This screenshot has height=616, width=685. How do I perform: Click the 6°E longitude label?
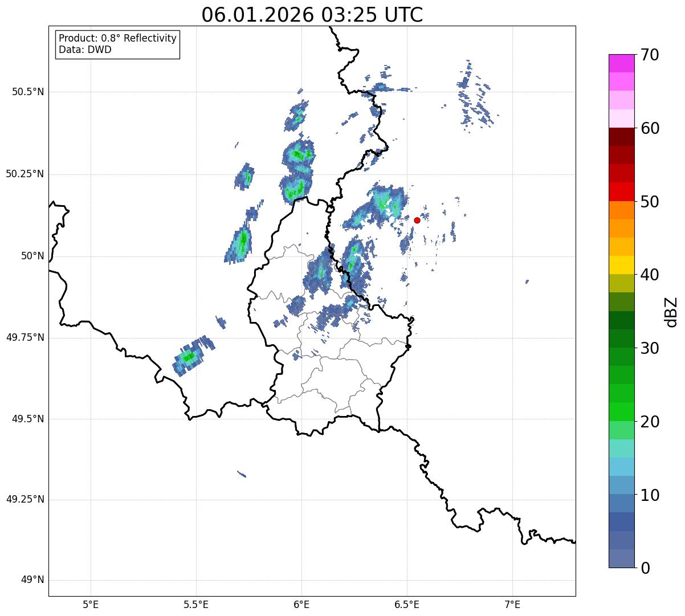[x=302, y=605]
